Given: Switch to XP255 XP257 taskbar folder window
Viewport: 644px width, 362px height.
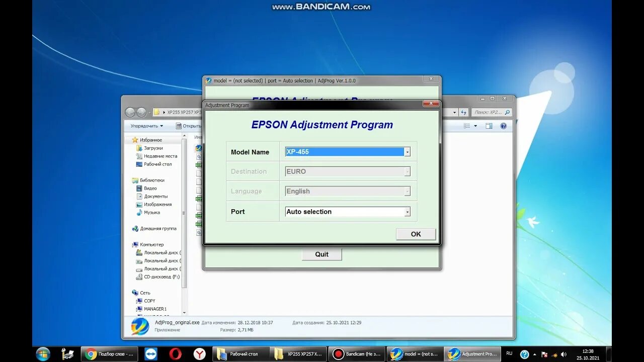Looking at the screenshot, I should pyautogui.click(x=299, y=354).
